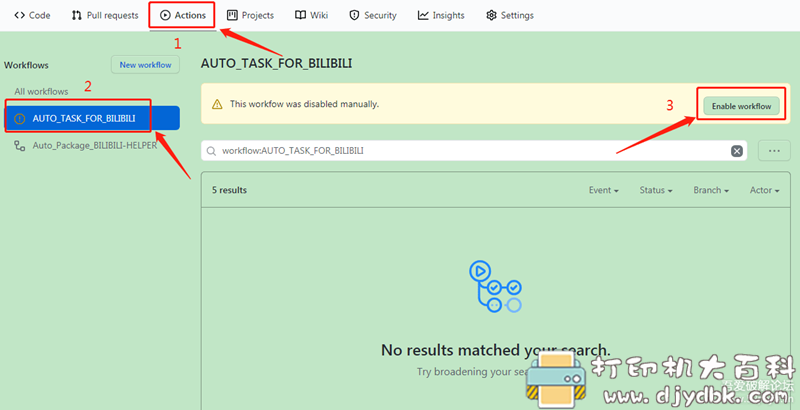Click "This workfow was disabled manually." message

click(x=304, y=104)
